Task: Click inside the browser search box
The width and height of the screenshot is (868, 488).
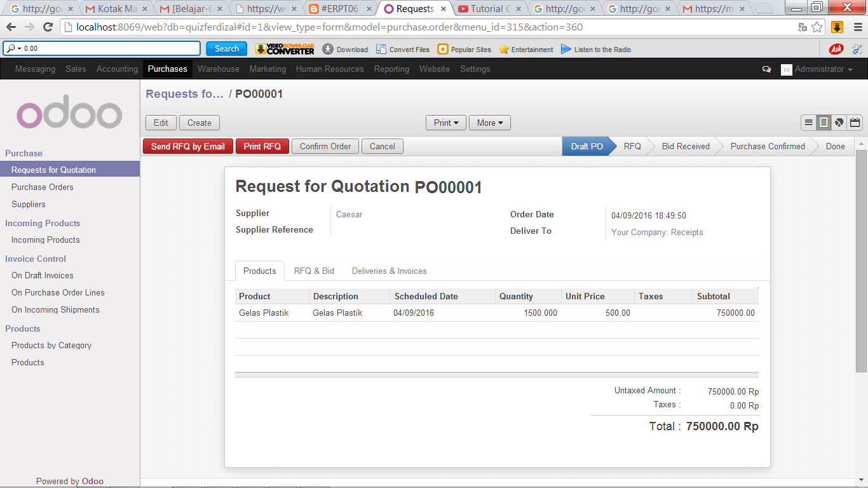Action: (102, 48)
